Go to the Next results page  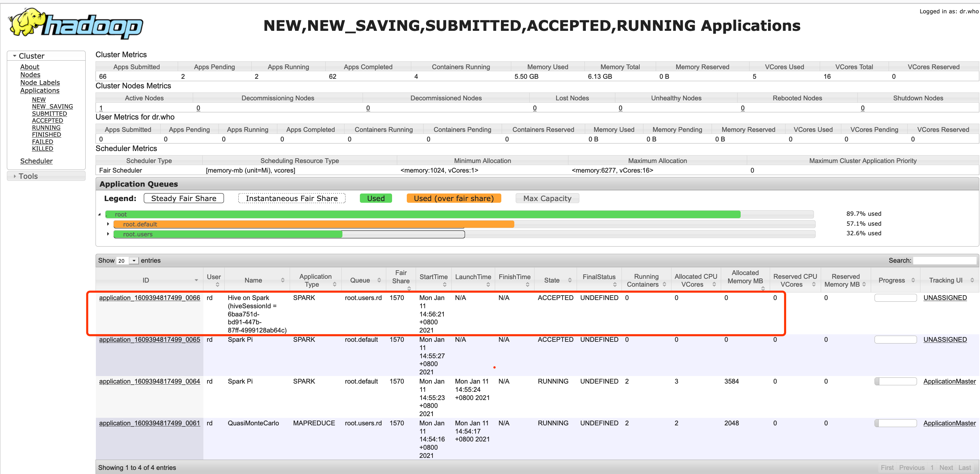click(x=946, y=467)
